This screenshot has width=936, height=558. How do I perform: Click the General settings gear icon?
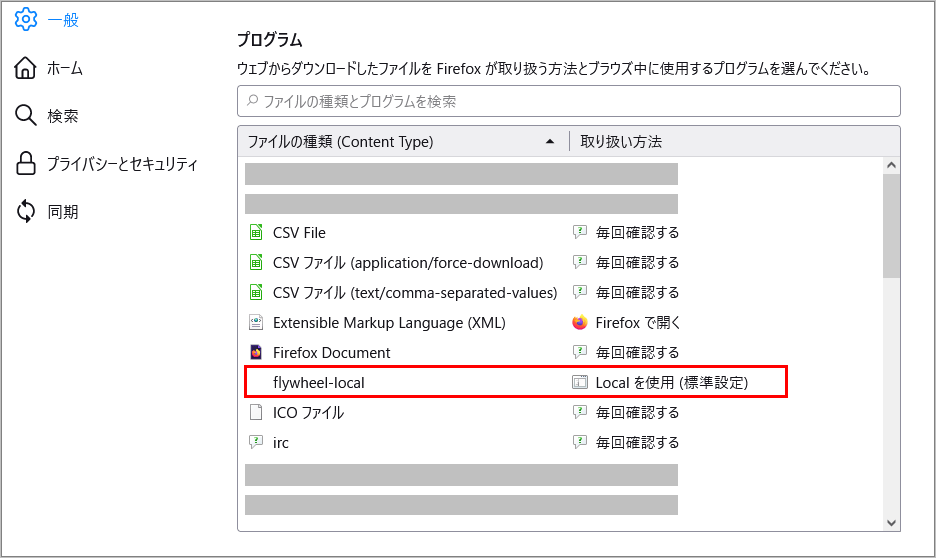26,20
